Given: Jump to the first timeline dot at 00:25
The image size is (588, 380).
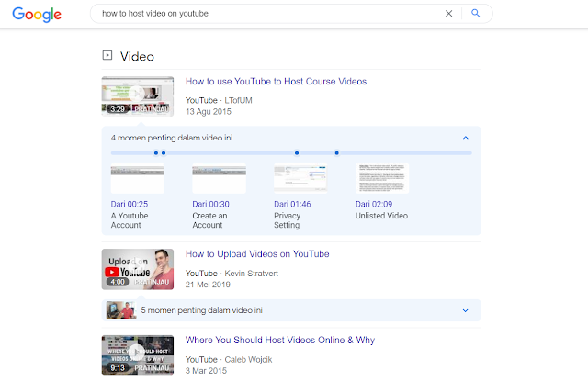Looking at the screenshot, I should click(x=156, y=153).
